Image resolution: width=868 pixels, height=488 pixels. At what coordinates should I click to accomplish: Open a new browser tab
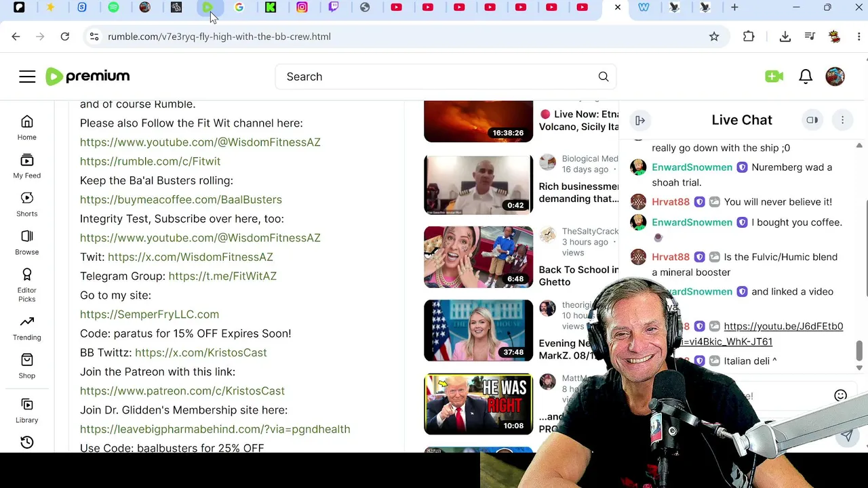[734, 7]
